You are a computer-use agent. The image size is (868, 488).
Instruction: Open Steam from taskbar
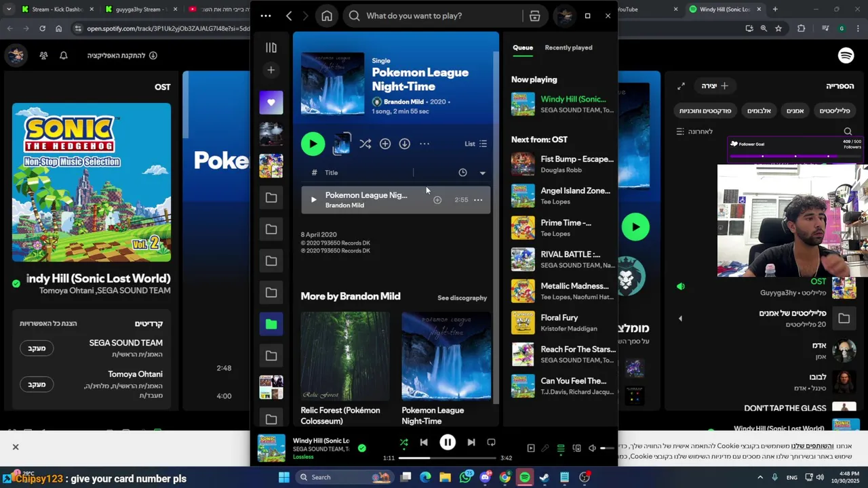545,477
